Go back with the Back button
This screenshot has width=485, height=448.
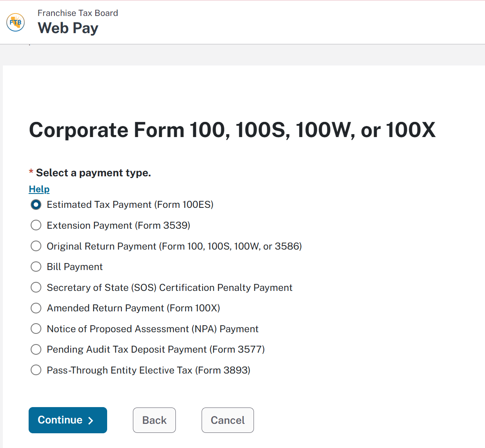tap(154, 420)
